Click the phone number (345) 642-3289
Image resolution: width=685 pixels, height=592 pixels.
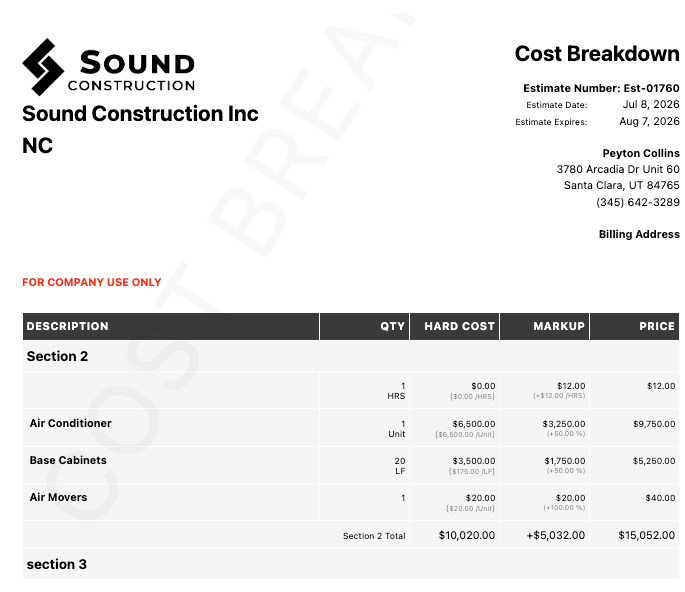click(x=637, y=202)
